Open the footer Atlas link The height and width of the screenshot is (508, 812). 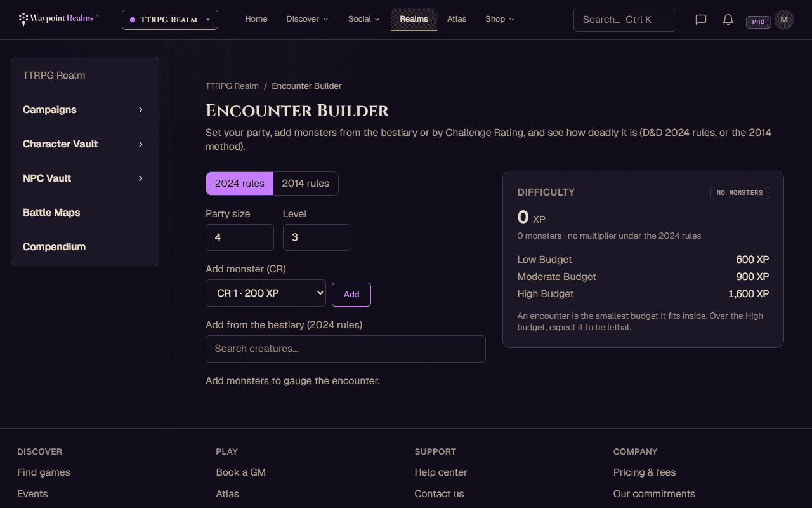click(x=228, y=494)
